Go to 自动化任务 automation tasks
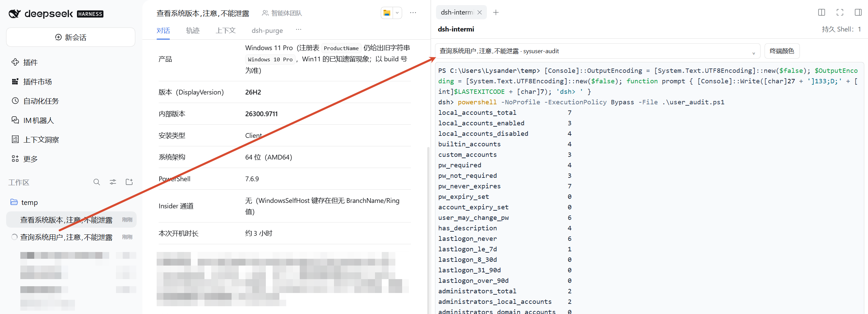 (x=35, y=101)
